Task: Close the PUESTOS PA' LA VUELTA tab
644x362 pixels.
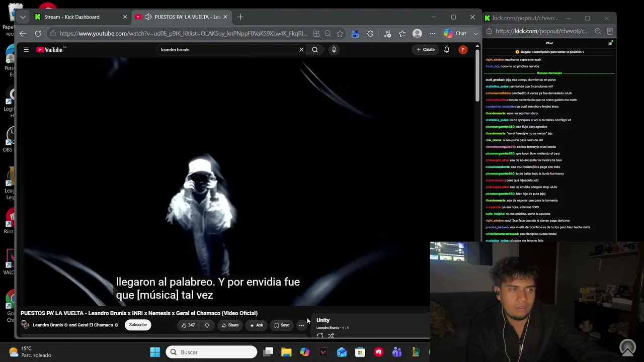Action: pos(225,17)
